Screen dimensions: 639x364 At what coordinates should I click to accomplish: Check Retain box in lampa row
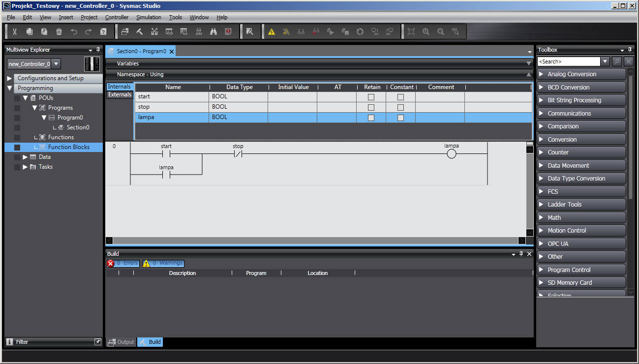[371, 118]
